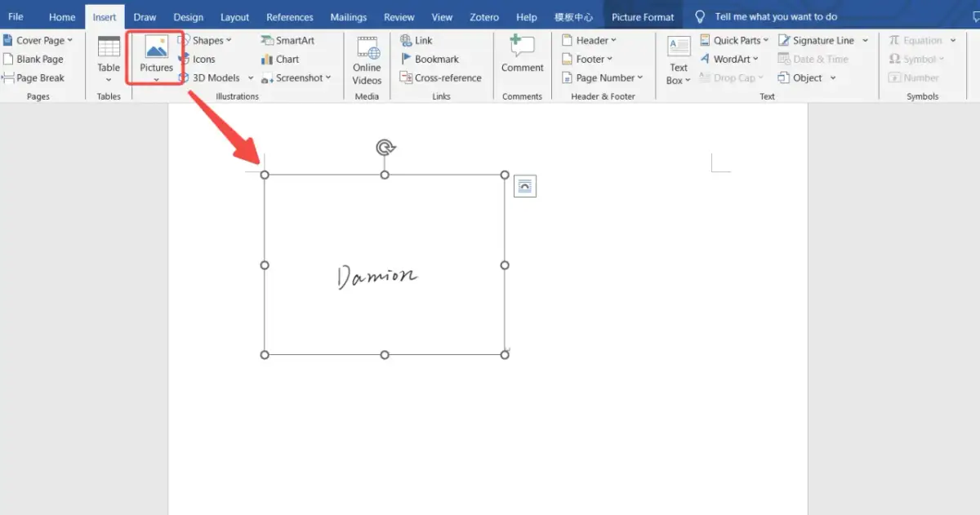Viewport: 980px width, 515px height.
Task: Click the rotation handle above the picture
Action: 385,147
